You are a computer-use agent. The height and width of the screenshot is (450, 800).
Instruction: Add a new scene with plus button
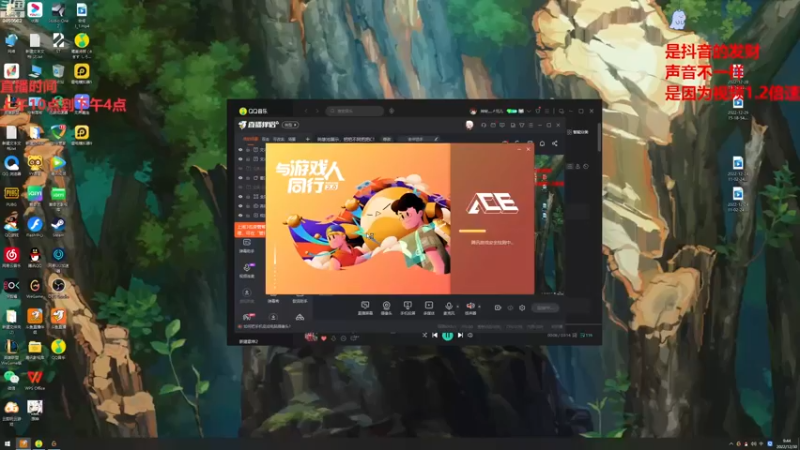click(x=308, y=139)
